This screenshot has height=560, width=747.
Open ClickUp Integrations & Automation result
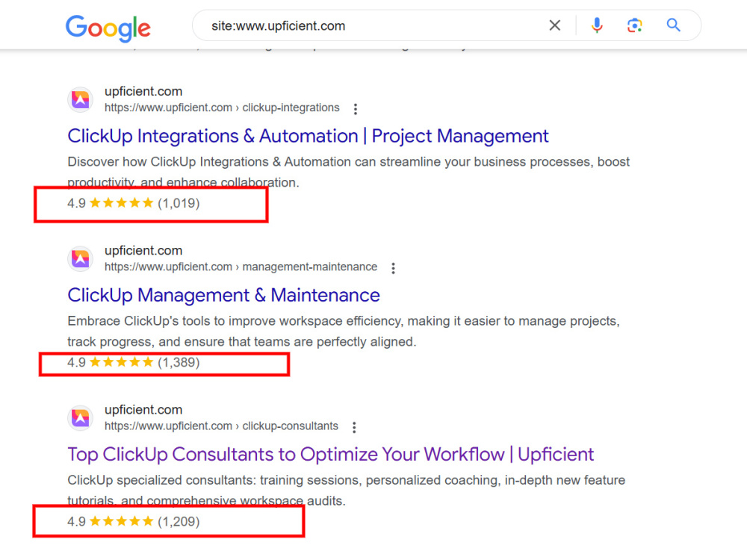pyautogui.click(x=308, y=136)
